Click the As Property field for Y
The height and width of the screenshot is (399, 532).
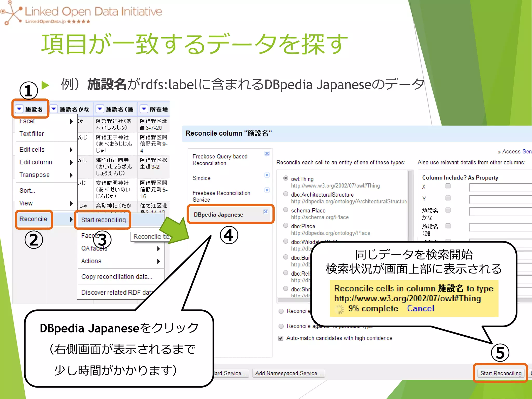(500, 199)
